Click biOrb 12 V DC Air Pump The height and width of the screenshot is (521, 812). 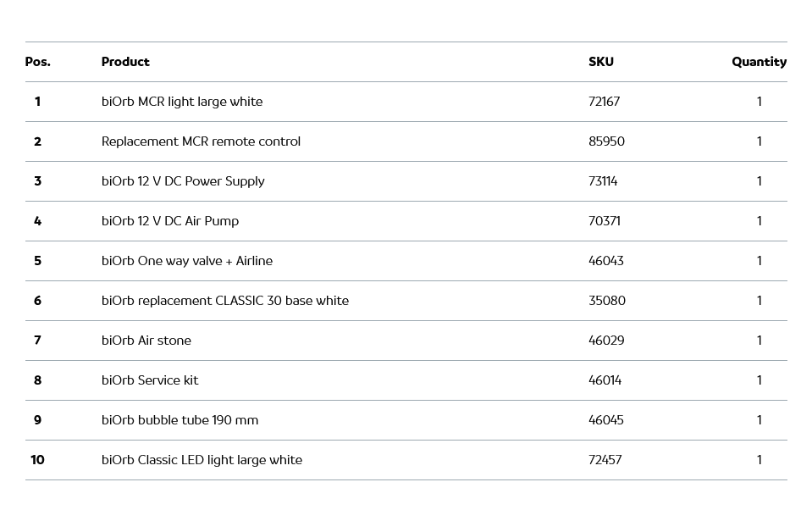tap(170, 221)
